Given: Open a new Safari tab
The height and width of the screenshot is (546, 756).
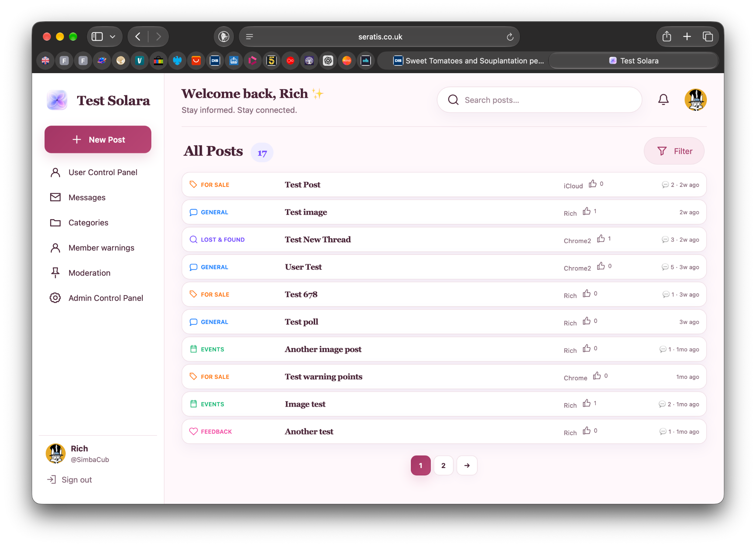Looking at the screenshot, I should pos(687,37).
